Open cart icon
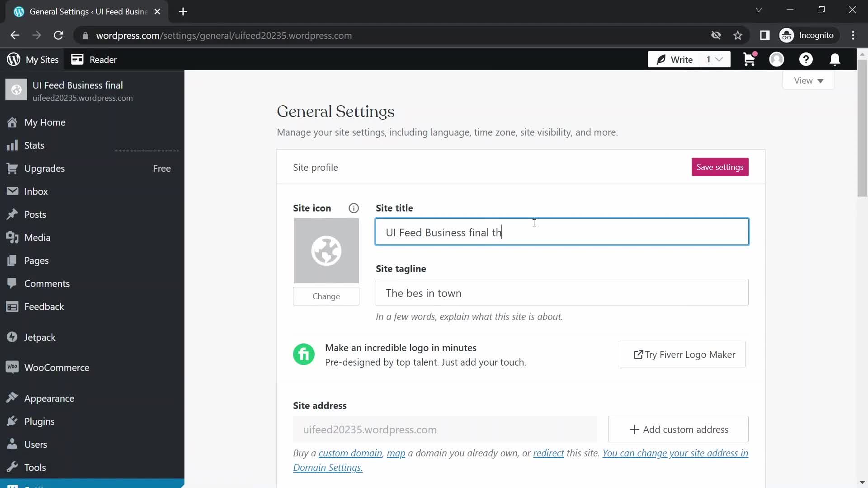 pos(750,59)
